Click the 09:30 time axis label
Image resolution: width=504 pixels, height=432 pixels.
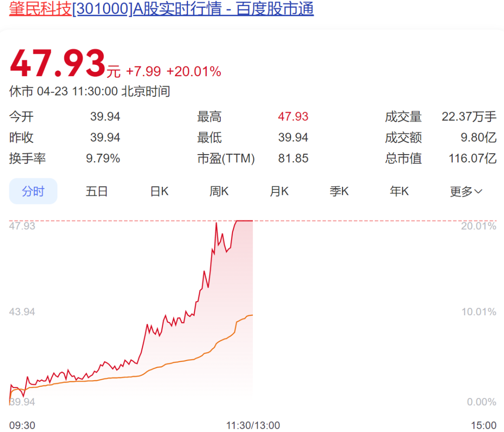point(22,425)
